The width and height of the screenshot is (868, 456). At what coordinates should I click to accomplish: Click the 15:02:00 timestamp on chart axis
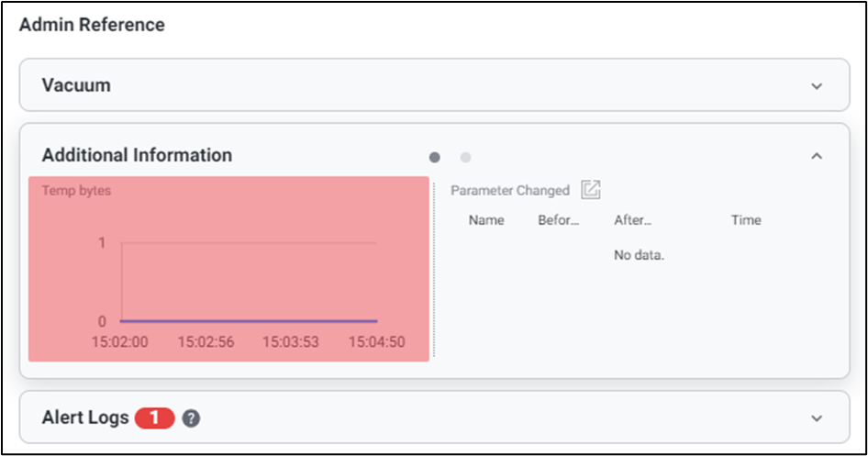(x=120, y=342)
